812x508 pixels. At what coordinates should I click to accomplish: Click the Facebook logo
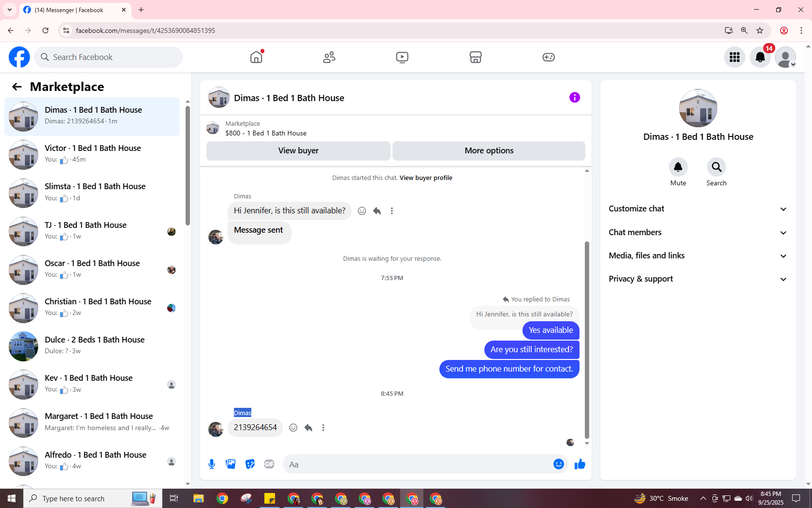(19, 57)
